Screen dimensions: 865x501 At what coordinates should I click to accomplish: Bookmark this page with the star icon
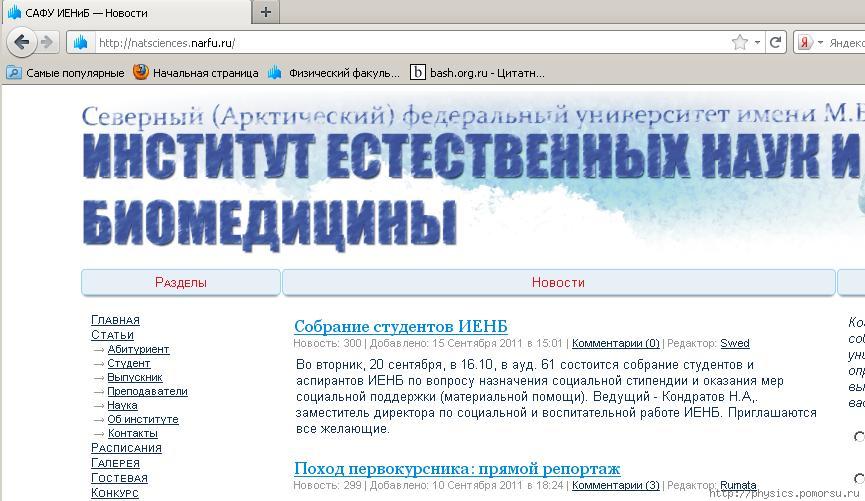[739, 42]
